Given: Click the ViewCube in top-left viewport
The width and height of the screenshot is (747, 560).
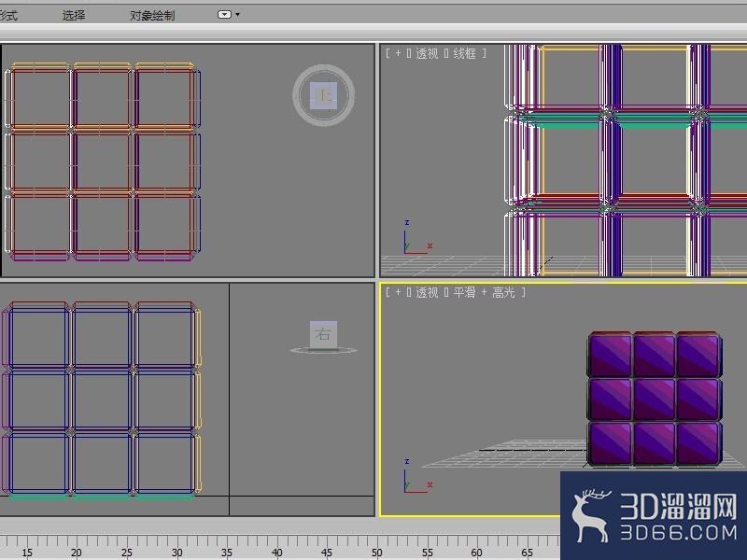Looking at the screenshot, I should coord(323,95).
